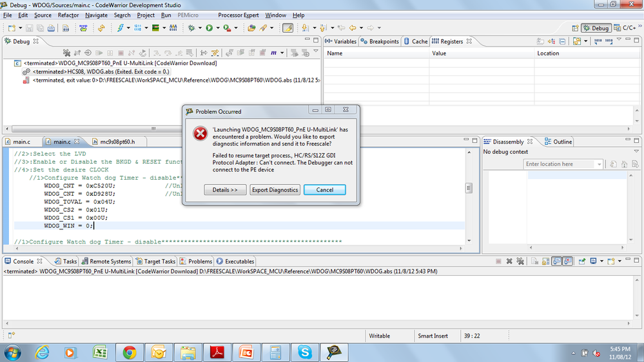Open the New file dropdown arrow
The image size is (644, 362).
click(x=20, y=28)
